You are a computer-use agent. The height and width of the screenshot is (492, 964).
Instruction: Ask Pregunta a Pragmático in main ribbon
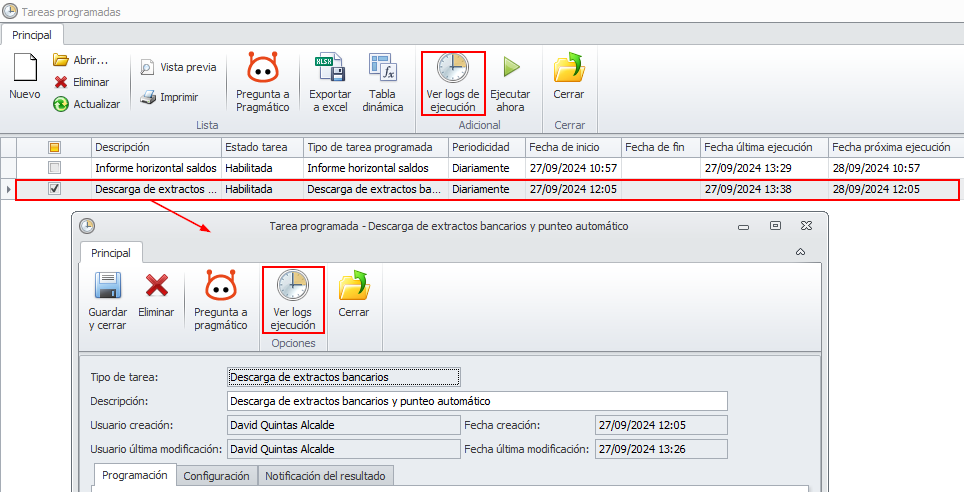(263, 82)
